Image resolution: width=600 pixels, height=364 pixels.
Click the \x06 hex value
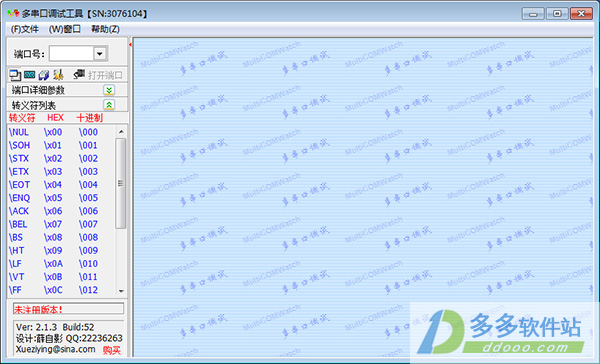[x=53, y=211]
